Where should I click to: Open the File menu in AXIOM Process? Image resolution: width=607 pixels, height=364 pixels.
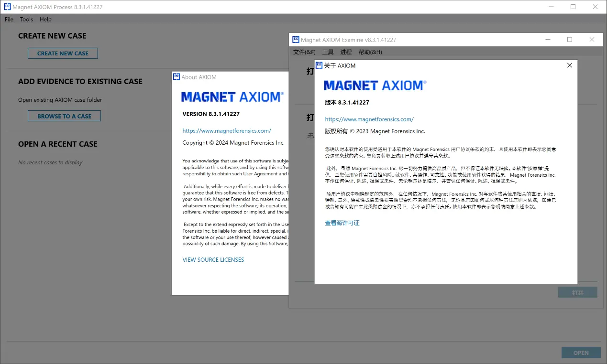[9, 19]
